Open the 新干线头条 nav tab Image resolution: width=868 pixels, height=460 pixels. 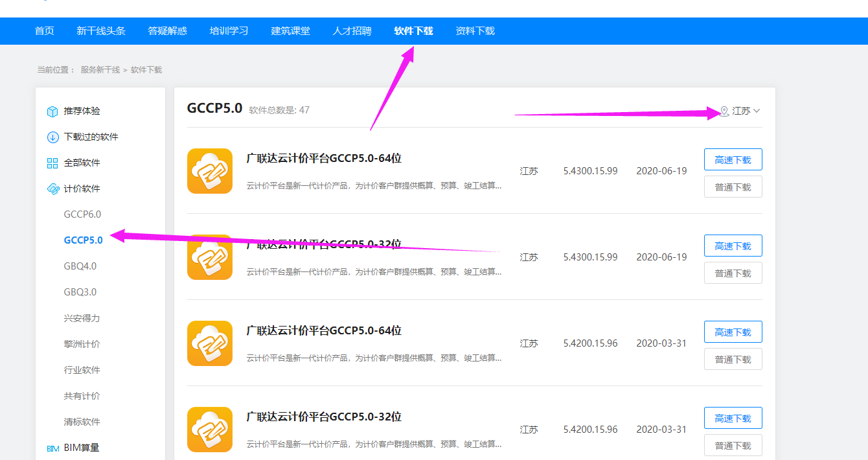point(101,31)
